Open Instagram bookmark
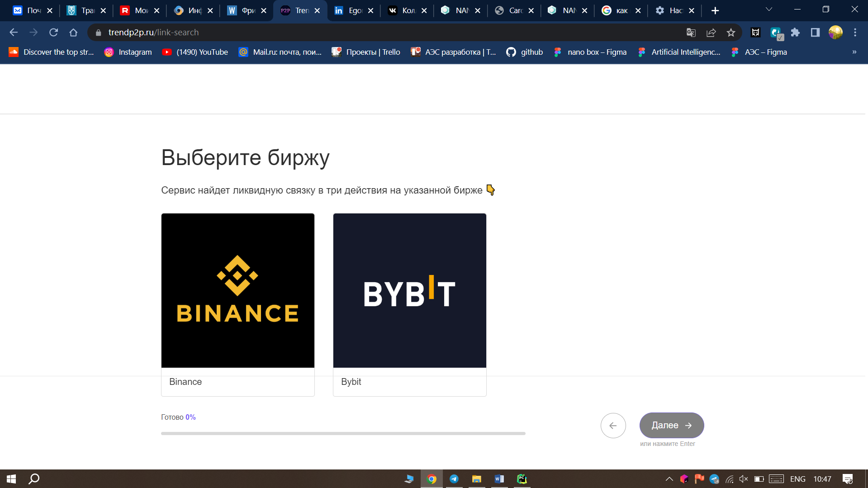This screenshot has width=868, height=488. click(128, 52)
